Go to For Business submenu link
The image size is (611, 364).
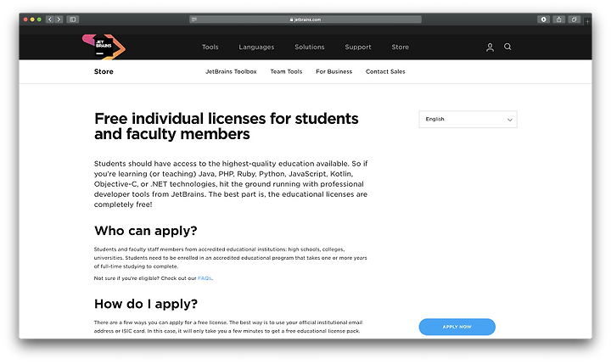click(334, 71)
